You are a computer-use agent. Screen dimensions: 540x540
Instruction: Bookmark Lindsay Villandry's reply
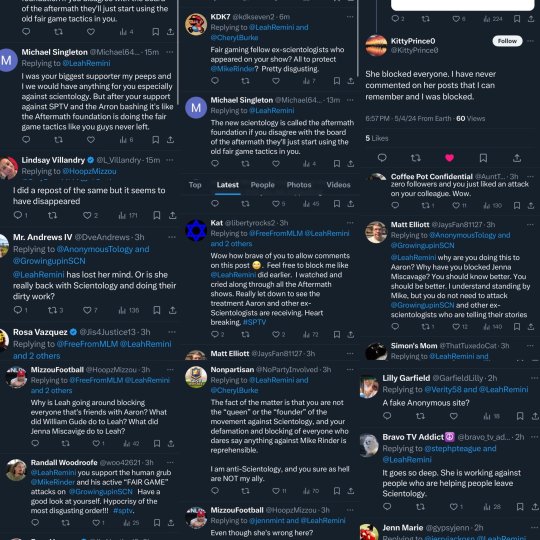(156, 215)
